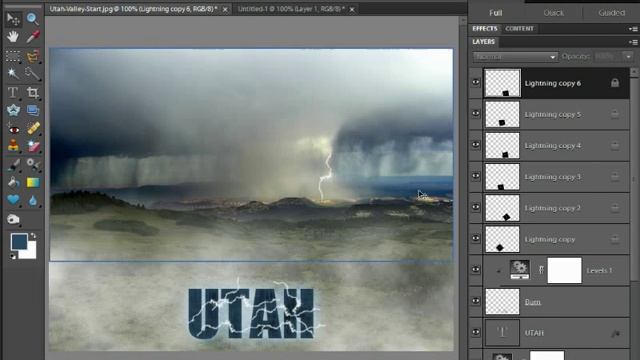The width and height of the screenshot is (640, 360).
Task: Switch to Guided edit mode tab
Action: [611, 13]
